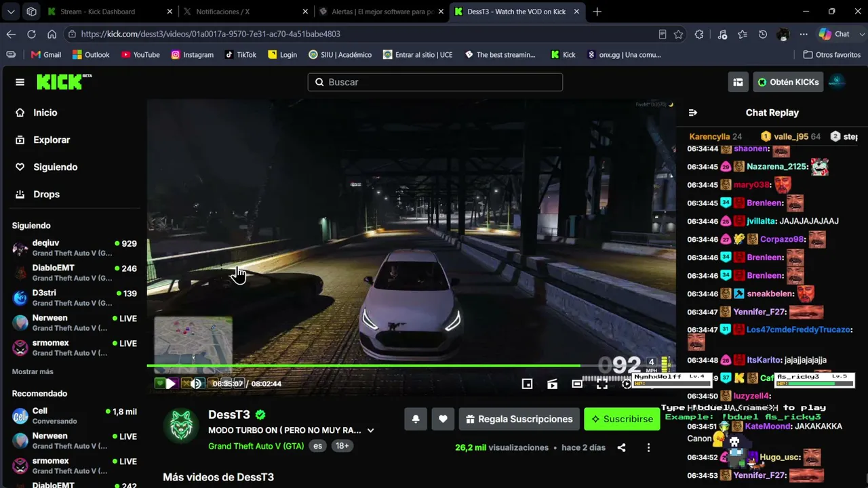Open browser extensions menu
This screenshot has height=488, width=868.
click(x=700, y=34)
